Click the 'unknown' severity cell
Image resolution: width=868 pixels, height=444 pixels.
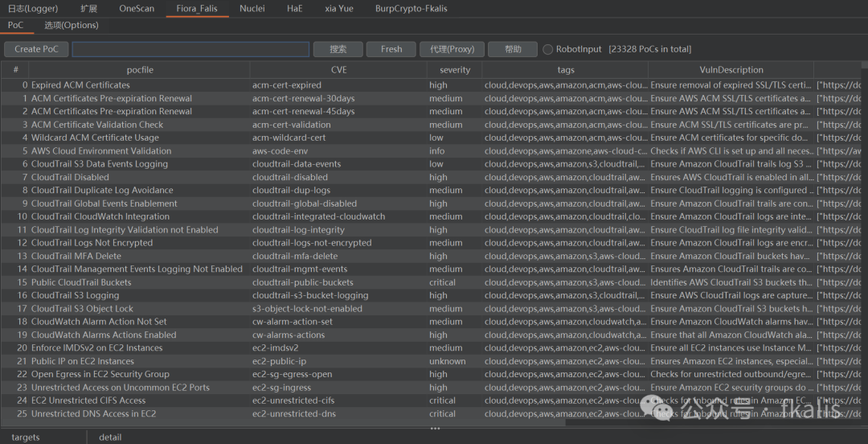pos(454,361)
